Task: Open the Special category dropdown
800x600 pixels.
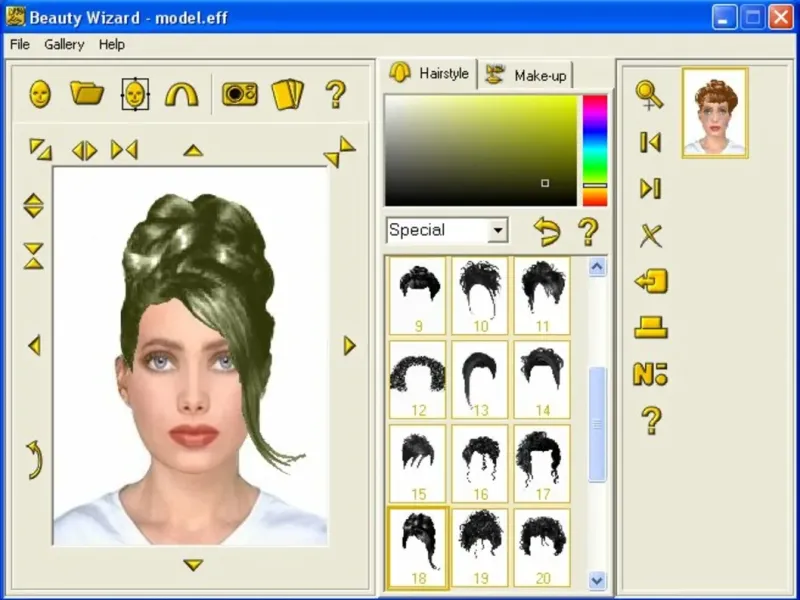Action: (497, 231)
